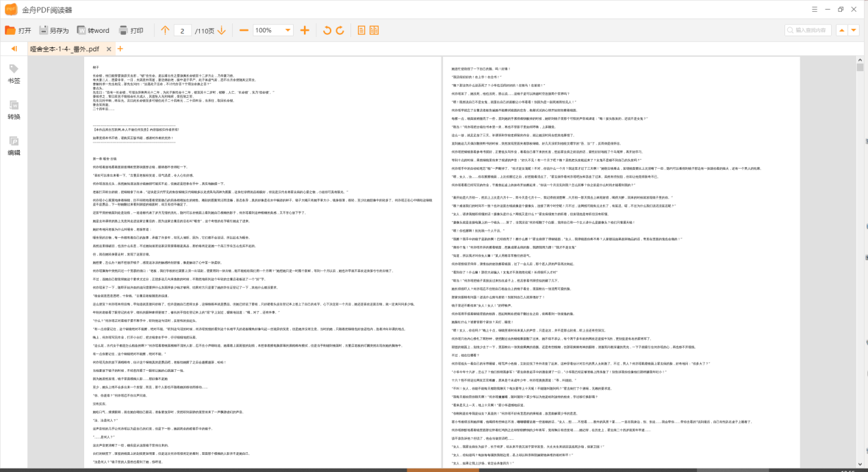This screenshot has width=868, height=472.
Task: Select the 哑舍全本-1-4 document tab
Action: tap(65, 49)
